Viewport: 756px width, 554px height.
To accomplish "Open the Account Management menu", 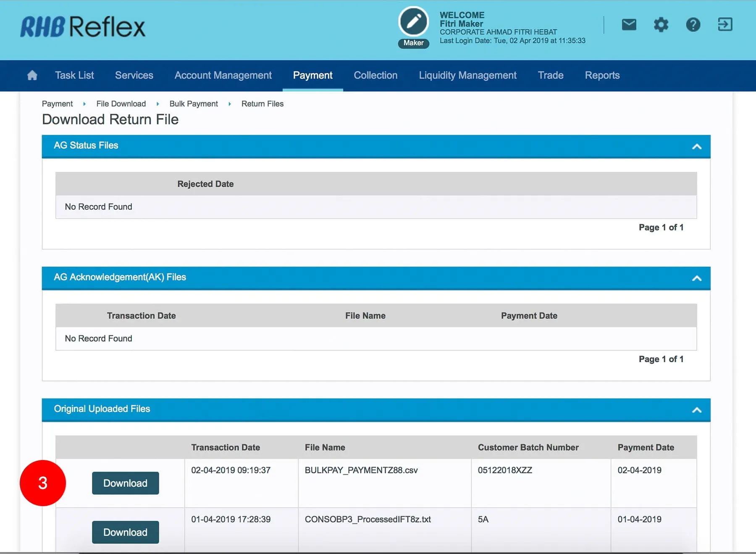I will click(x=223, y=76).
